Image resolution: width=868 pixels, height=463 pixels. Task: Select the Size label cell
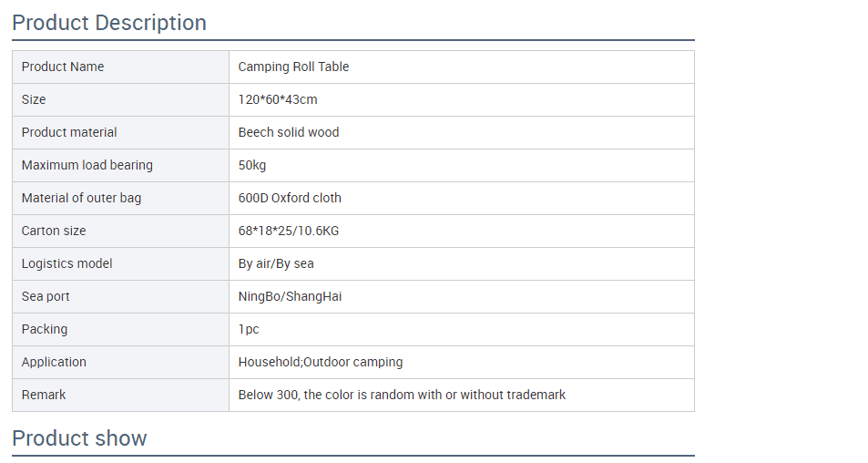120,99
